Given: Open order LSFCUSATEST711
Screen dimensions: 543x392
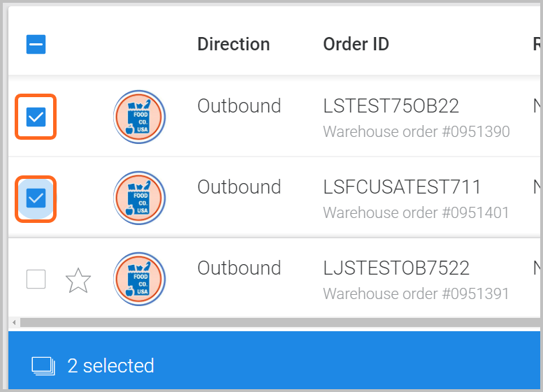Looking at the screenshot, I should tap(402, 187).
